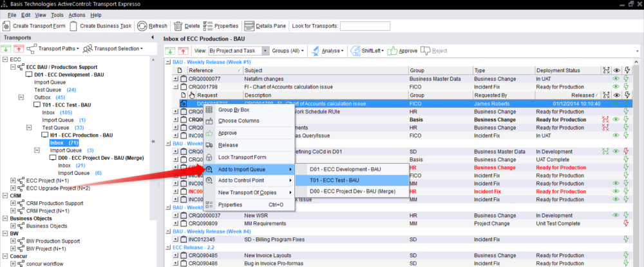Click green conflict icon in SD In Development row

point(605,152)
